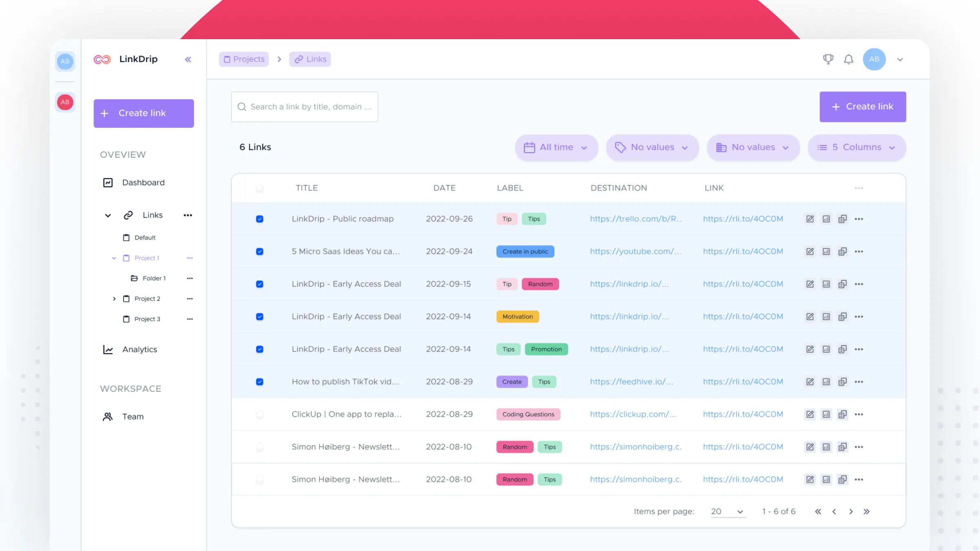Open the Team page
Viewport: 980px width, 551px height.
pyautogui.click(x=133, y=416)
